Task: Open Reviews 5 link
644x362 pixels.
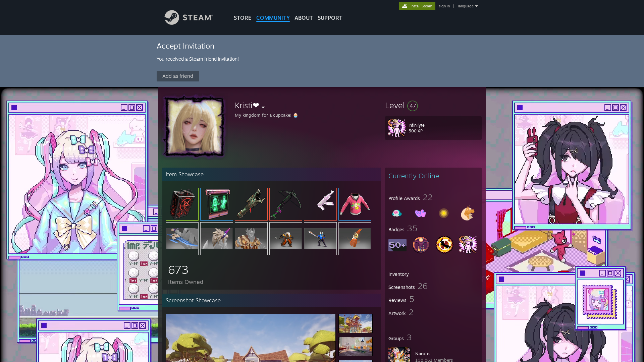Action: point(401,300)
